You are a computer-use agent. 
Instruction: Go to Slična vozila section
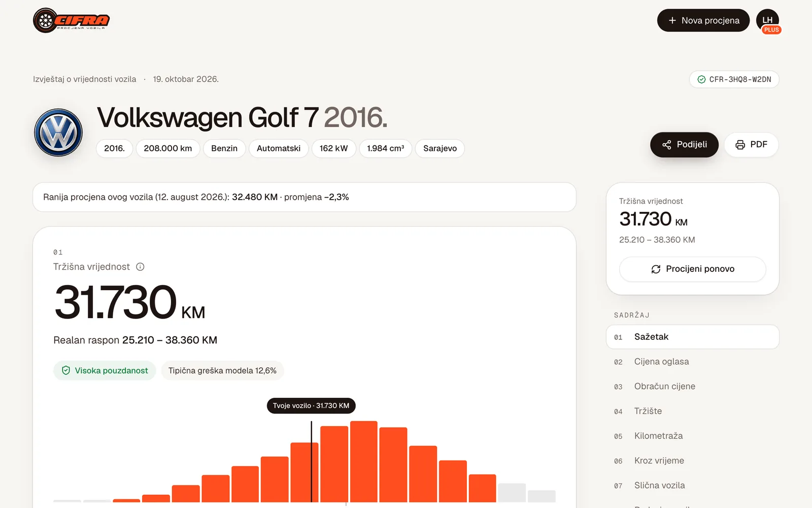pyautogui.click(x=692, y=486)
